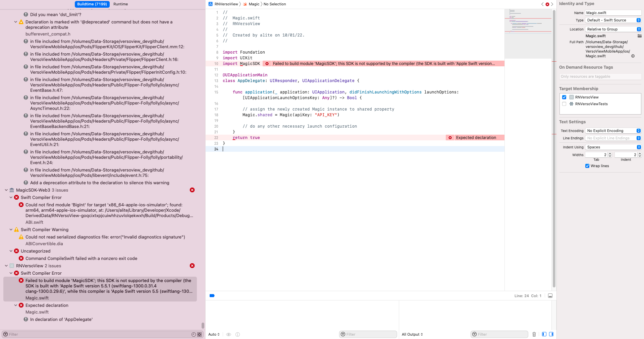The image size is (644, 339).
Task: Click the Print Description info icon in debug area
Action: point(237,334)
